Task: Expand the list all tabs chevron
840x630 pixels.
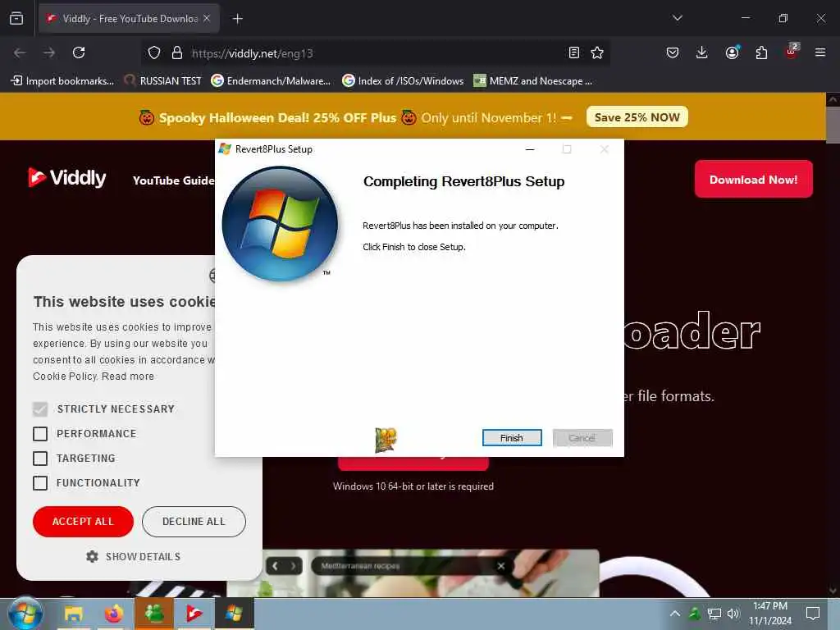Action: (x=677, y=18)
